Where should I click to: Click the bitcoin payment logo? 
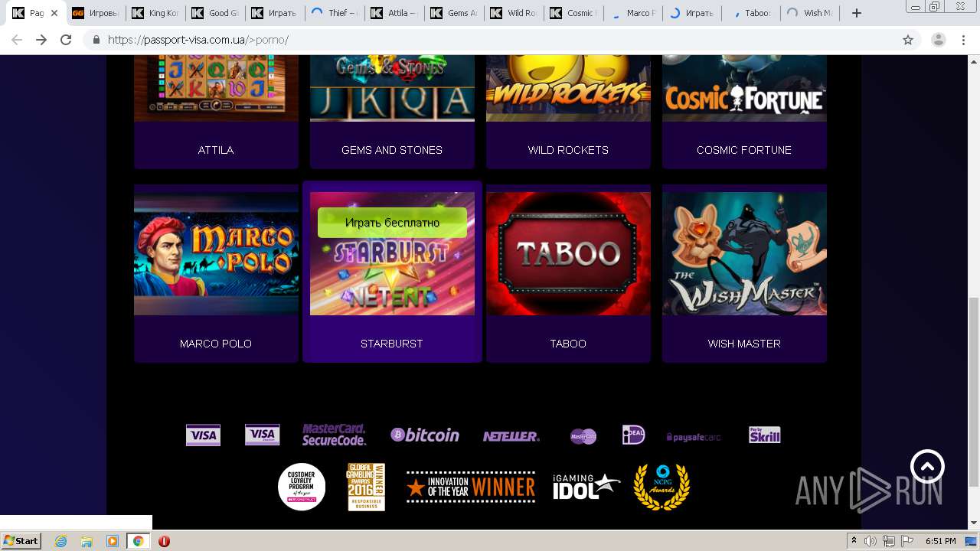click(425, 435)
